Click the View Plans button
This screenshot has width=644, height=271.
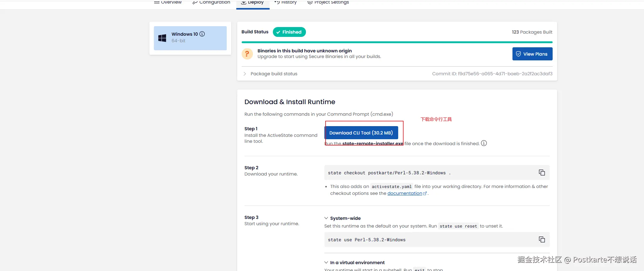click(x=532, y=54)
